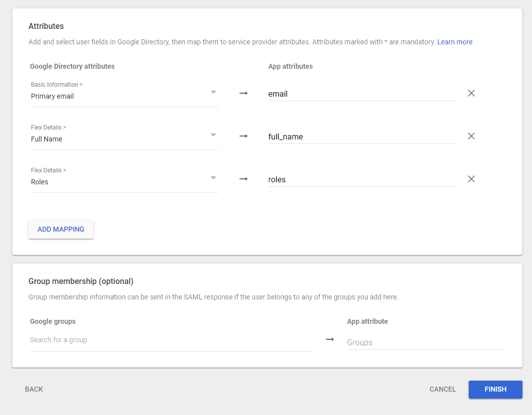Click the delete icon on the third mapping row

click(471, 179)
